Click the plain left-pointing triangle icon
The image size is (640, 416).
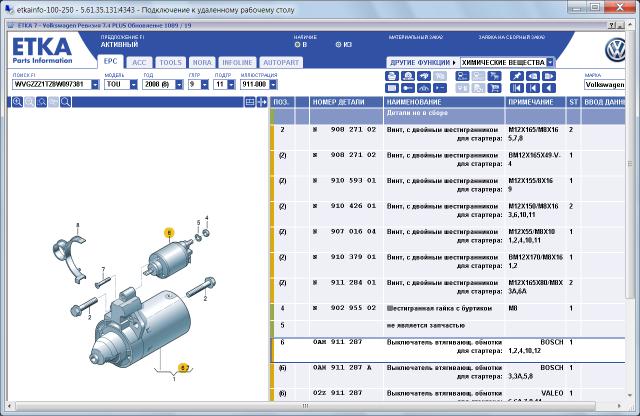(x=549, y=88)
